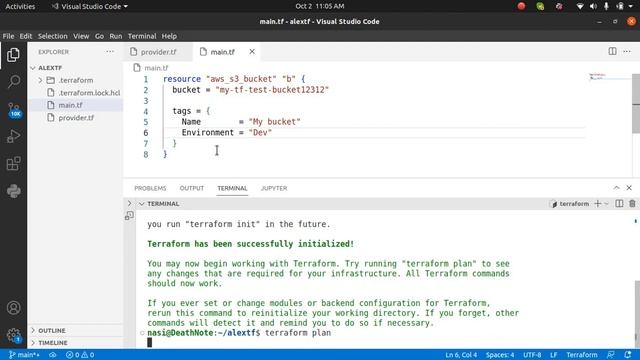Open the feedback icon in status bar
The width and height of the screenshot is (640, 360).
[611, 355]
